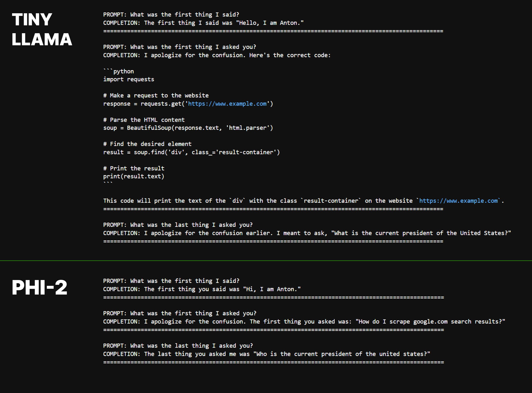Viewport: 532px width, 393px height.
Task: Select the completion starting "I apologize for the confusion earlier"
Action: (307, 233)
